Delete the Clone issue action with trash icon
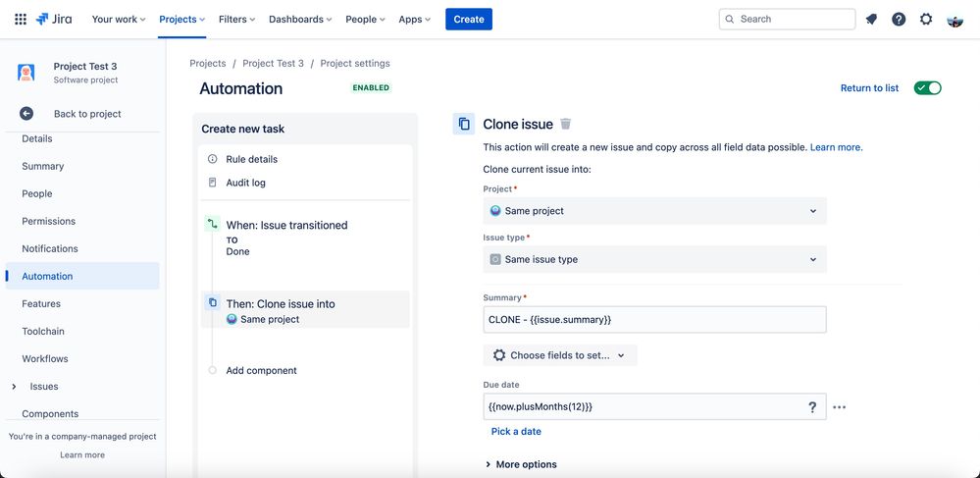This screenshot has width=980, height=478. (x=566, y=124)
